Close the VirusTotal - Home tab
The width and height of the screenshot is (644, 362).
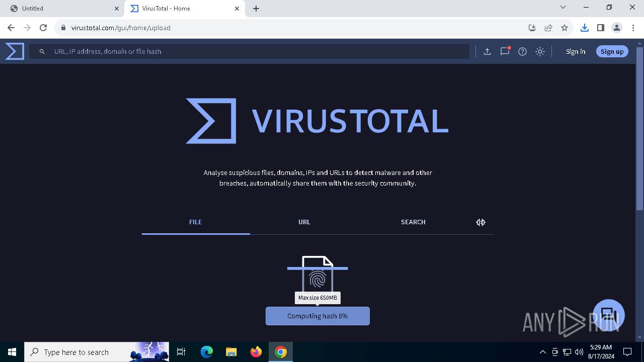[x=237, y=9]
